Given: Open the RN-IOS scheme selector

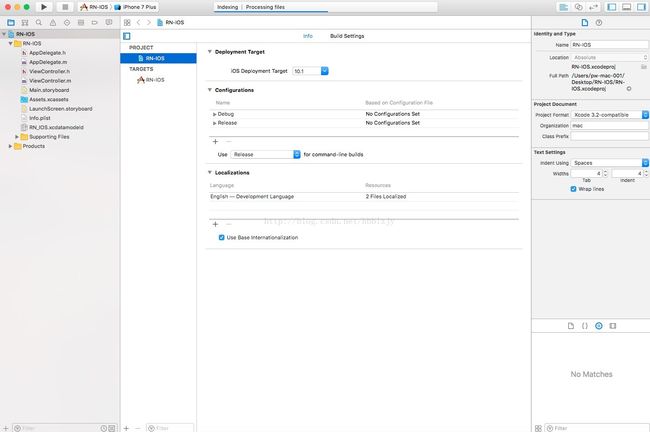Looking at the screenshot, I should [95, 7].
